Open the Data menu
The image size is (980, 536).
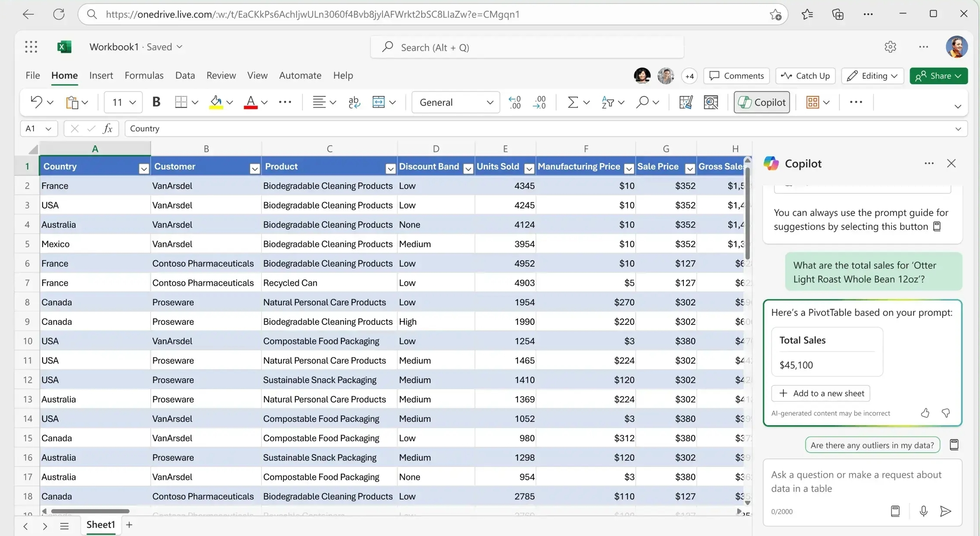(185, 75)
